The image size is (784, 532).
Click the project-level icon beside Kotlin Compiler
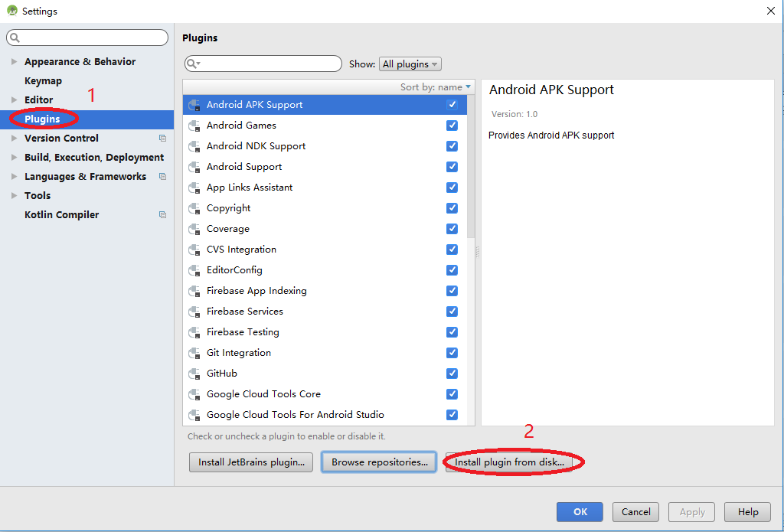[x=162, y=214]
